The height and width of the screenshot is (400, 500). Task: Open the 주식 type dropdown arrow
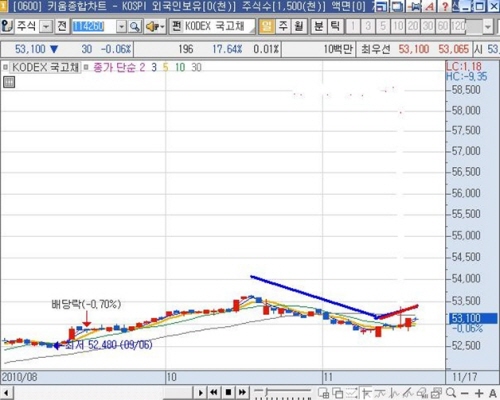[x=46, y=26]
